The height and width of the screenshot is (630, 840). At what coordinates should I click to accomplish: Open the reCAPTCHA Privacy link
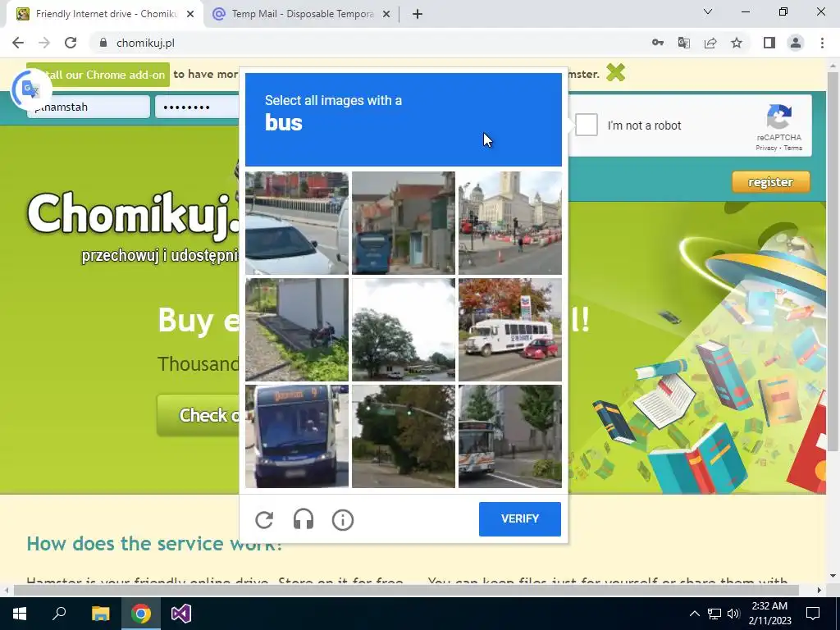click(766, 148)
